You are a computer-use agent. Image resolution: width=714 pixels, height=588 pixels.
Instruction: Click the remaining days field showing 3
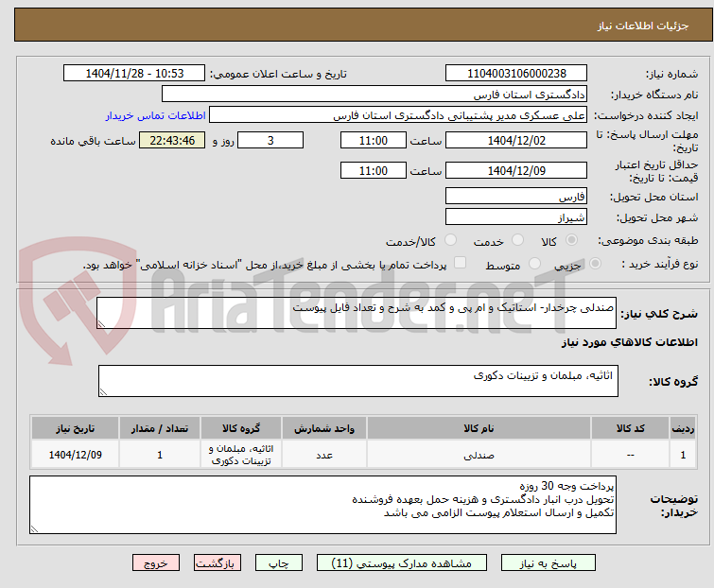270,140
